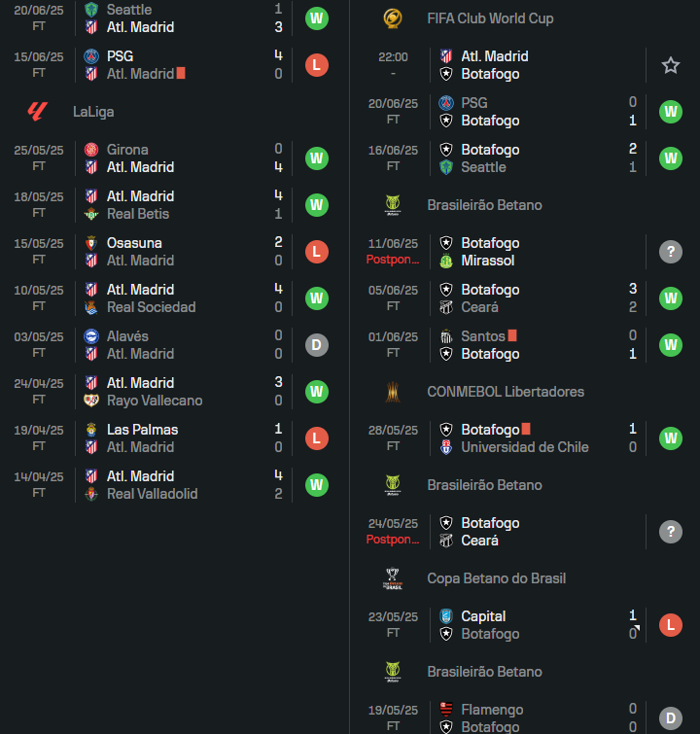The width and height of the screenshot is (700, 734).
Task: Open the Copa Betano do Brasil heading
Action: (497, 578)
